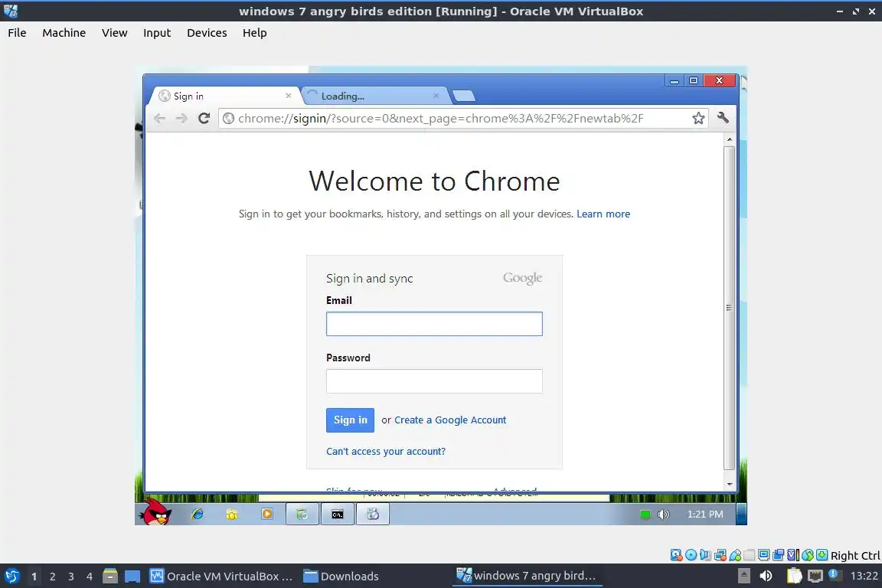Go back with Chrome's back arrow
The image size is (882, 588).
[x=160, y=118]
